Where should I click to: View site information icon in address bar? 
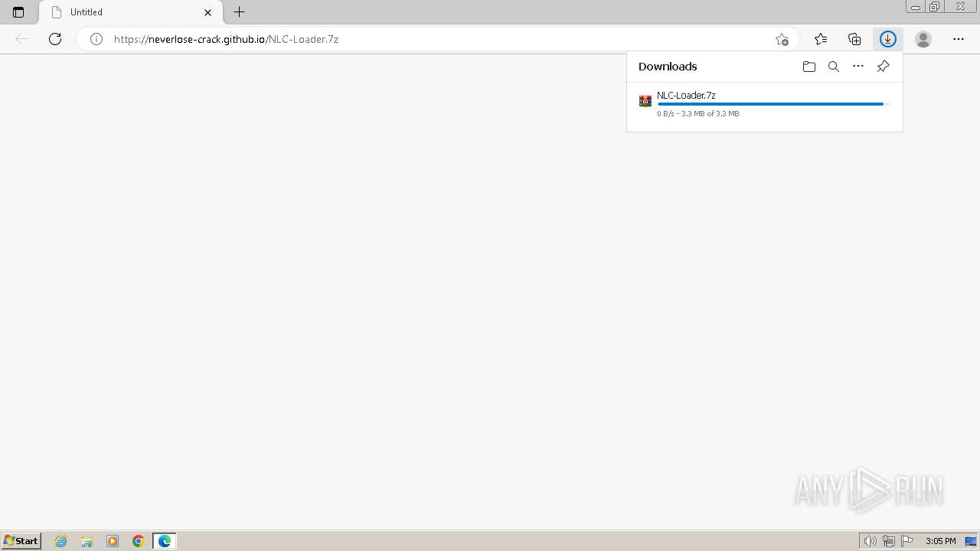point(96,39)
